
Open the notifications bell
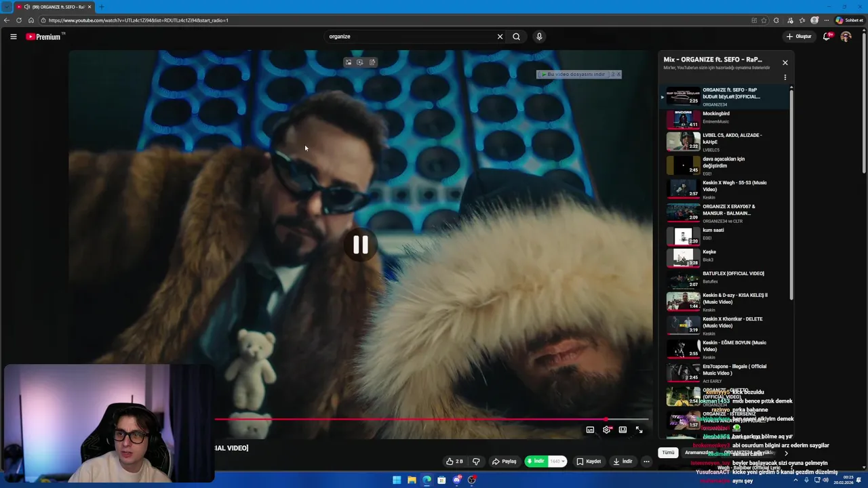pyautogui.click(x=827, y=37)
